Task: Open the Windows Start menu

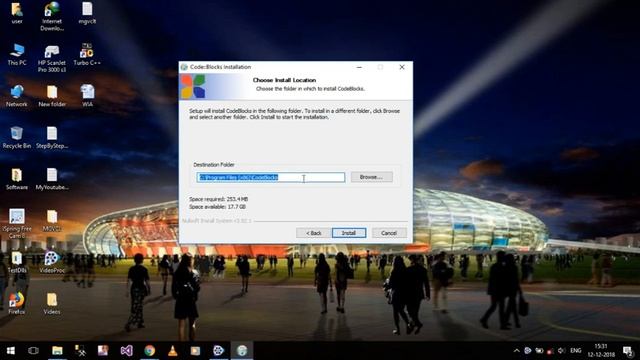Action: tap(11, 351)
